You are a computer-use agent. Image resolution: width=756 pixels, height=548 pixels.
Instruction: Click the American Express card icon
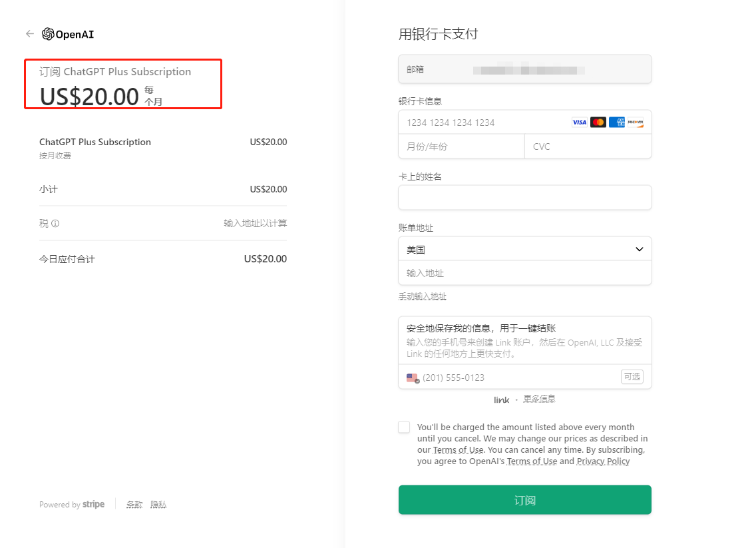pos(617,123)
